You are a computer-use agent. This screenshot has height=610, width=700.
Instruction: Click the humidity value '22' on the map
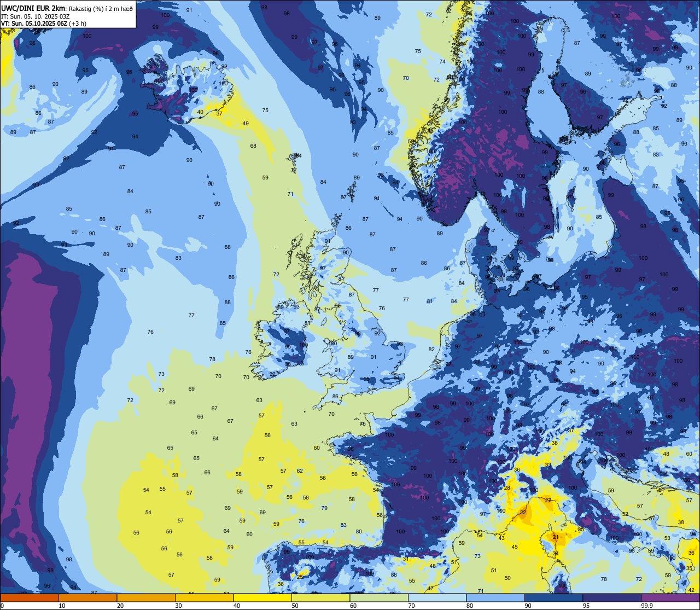coord(523,512)
